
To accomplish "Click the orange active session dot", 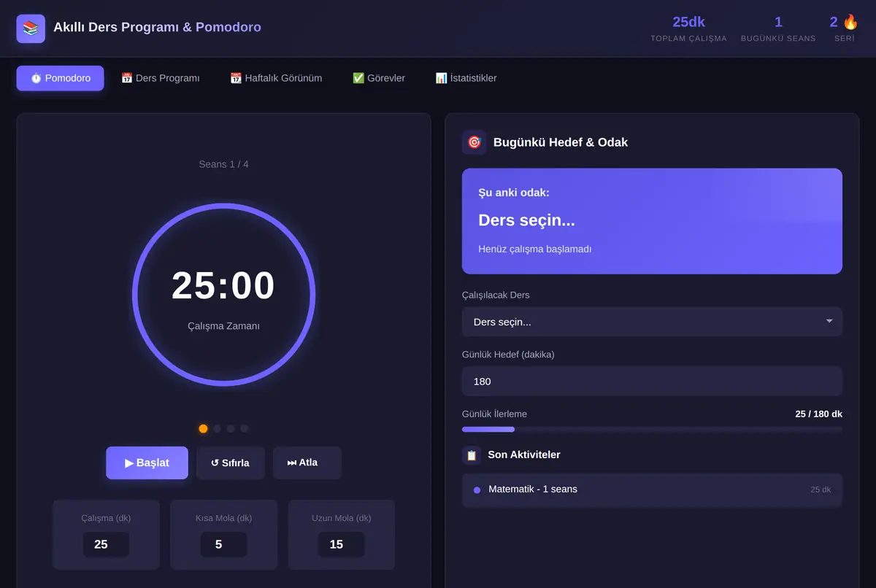I will click(203, 429).
